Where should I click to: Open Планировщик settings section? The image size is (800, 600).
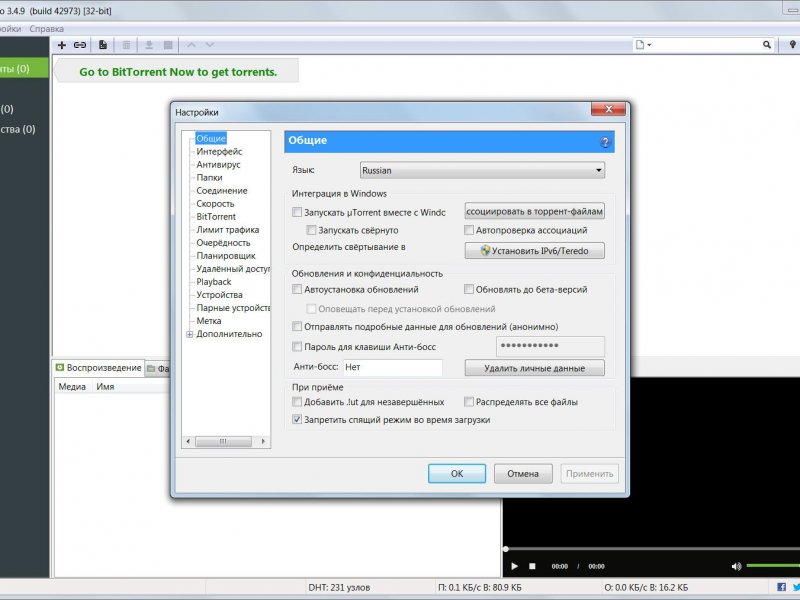226,256
